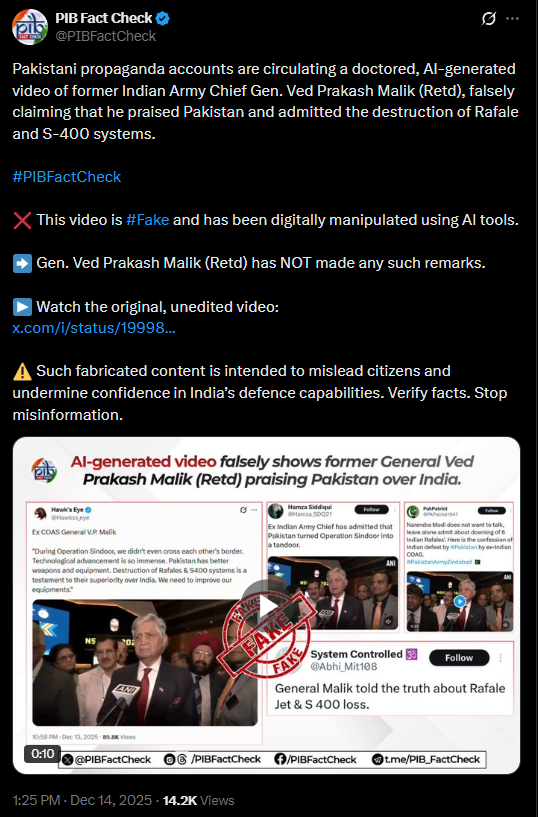The width and height of the screenshot is (538, 817).
Task: Click the 14.2K Views count
Action: click(x=198, y=800)
